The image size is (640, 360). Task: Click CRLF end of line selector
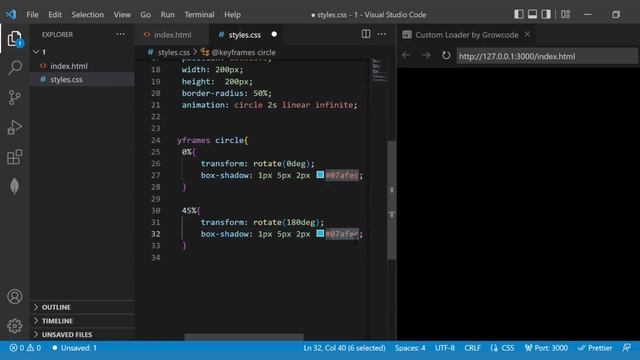click(x=472, y=348)
